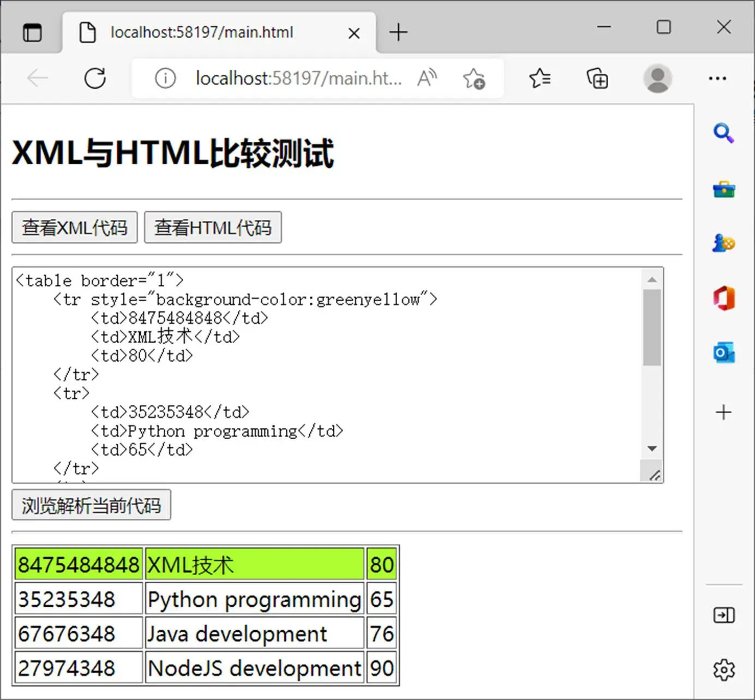Select the localhost:58197/main.html tab
Image resolution: width=755 pixels, height=700 pixels.
(x=219, y=33)
